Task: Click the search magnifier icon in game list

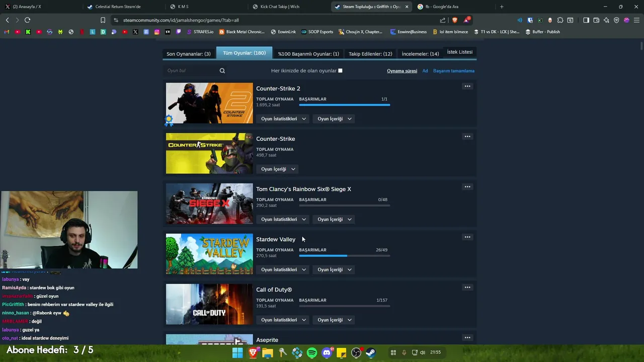Action: pyautogui.click(x=222, y=71)
